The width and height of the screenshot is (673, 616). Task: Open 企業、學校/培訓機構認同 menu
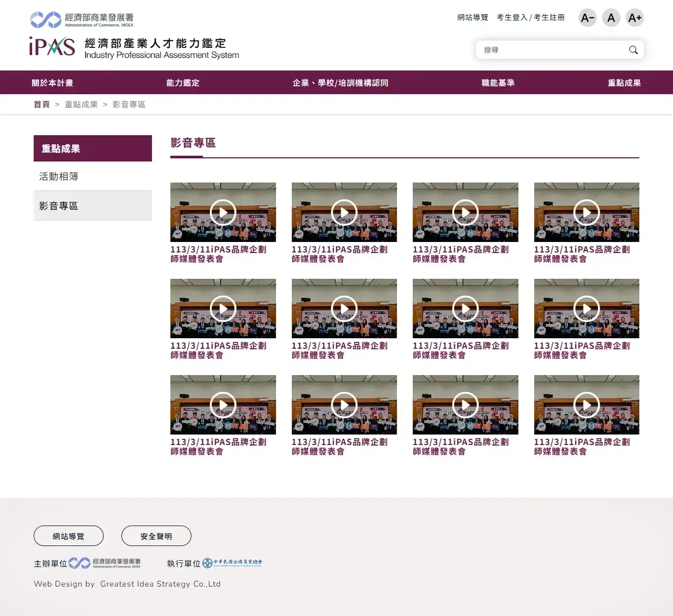341,83
